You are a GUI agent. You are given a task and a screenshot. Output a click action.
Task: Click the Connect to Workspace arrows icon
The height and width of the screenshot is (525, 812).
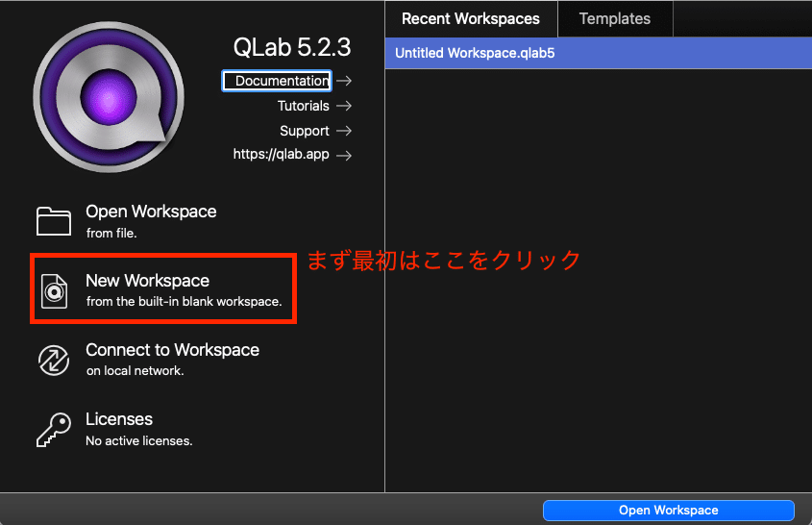pyautogui.click(x=54, y=361)
